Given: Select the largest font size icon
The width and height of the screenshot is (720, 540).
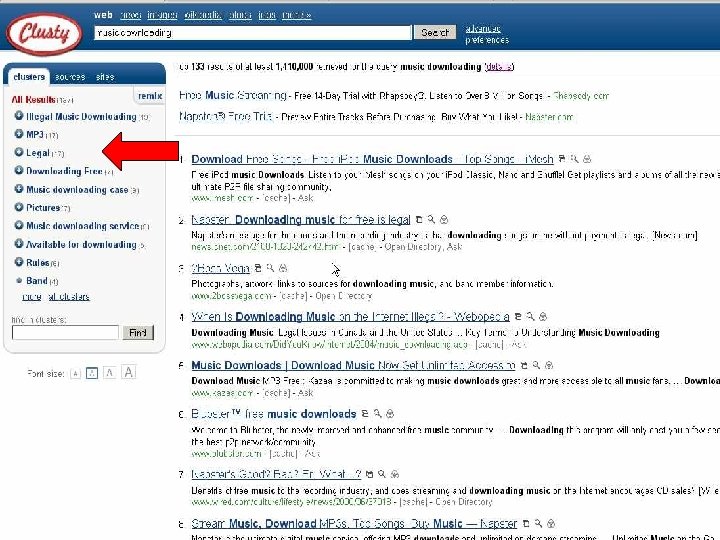Looking at the screenshot, I should coord(129,372).
